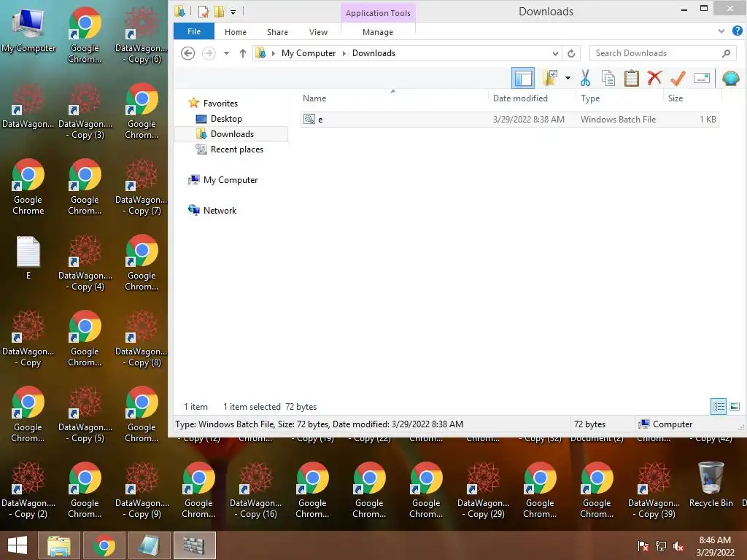The height and width of the screenshot is (560, 747).
Task: Delete the file with the red X icon
Action: coord(654,77)
